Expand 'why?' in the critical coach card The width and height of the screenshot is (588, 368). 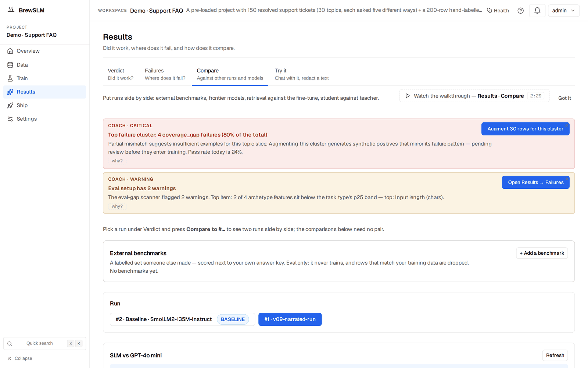(117, 161)
